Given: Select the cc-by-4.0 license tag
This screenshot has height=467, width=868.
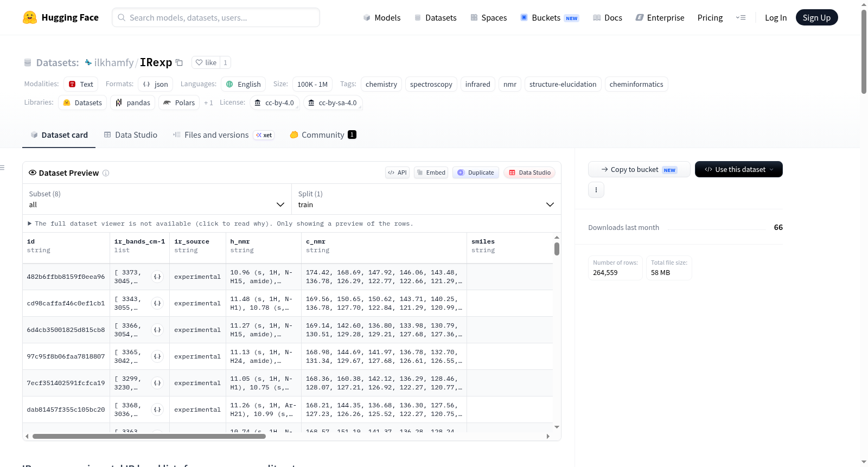Looking at the screenshot, I should point(275,103).
